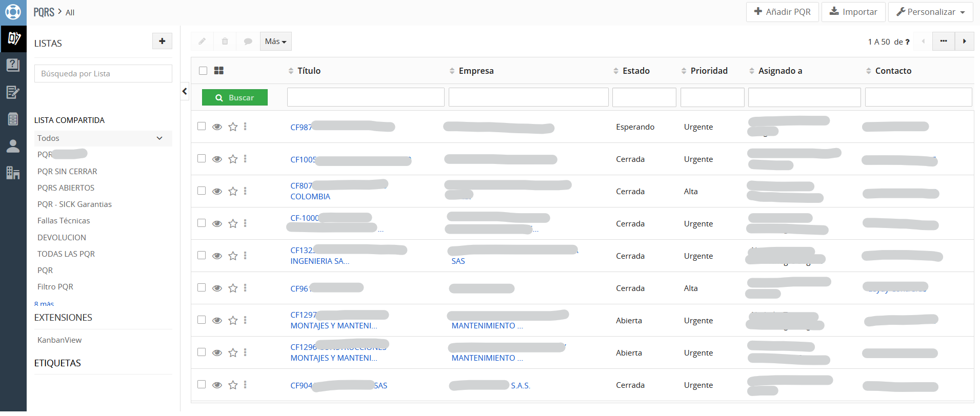Check the CF-1000 row checkbox
Image resolution: width=980 pixels, height=416 pixels.
[202, 223]
